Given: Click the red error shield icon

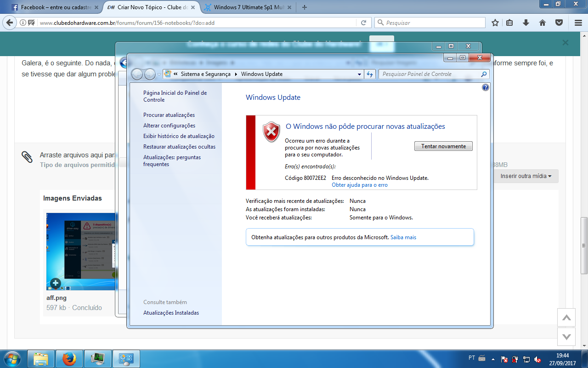Looking at the screenshot, I should [x=271, y=132].
